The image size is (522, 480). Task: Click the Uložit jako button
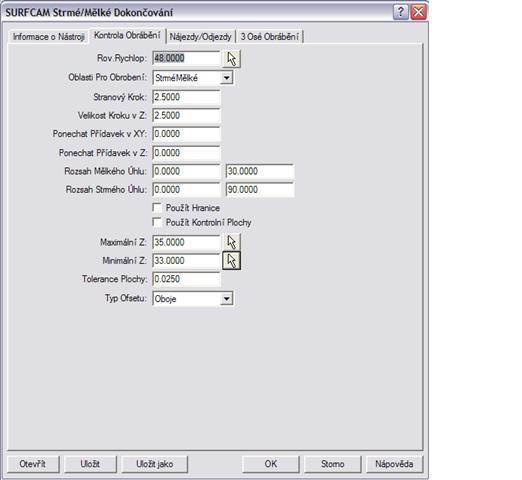155,464
